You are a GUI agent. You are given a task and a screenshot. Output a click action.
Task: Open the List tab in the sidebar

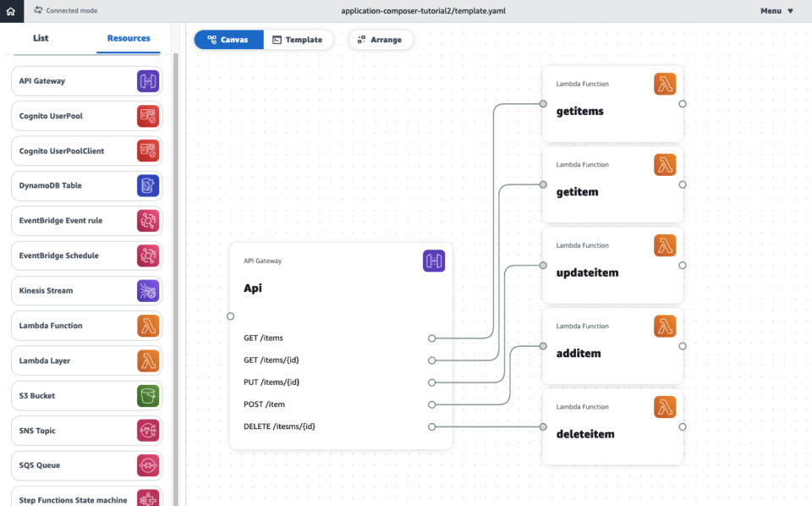[40, 38]
